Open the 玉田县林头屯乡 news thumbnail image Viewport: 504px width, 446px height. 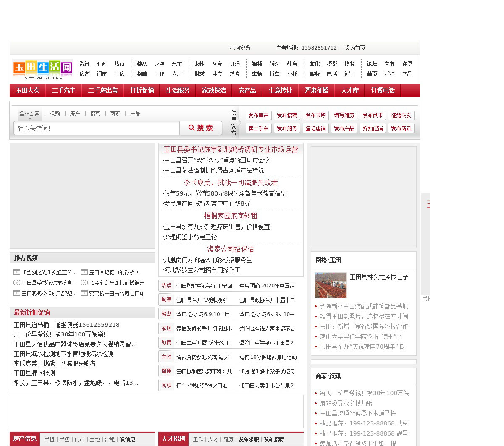pyautogui.click(x=331, y=285)
